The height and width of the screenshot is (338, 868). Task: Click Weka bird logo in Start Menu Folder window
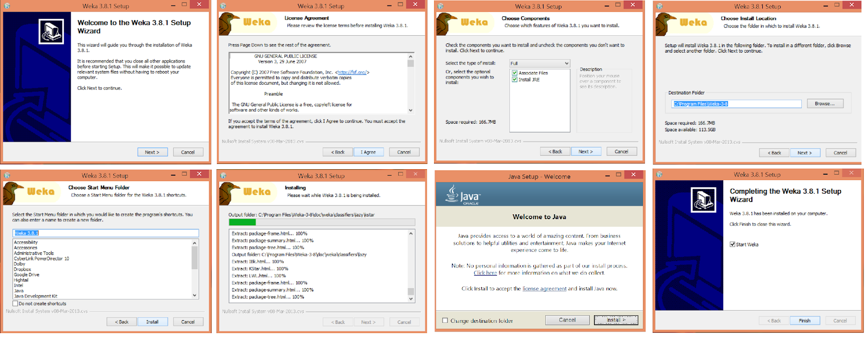click(x=14, y=193)
